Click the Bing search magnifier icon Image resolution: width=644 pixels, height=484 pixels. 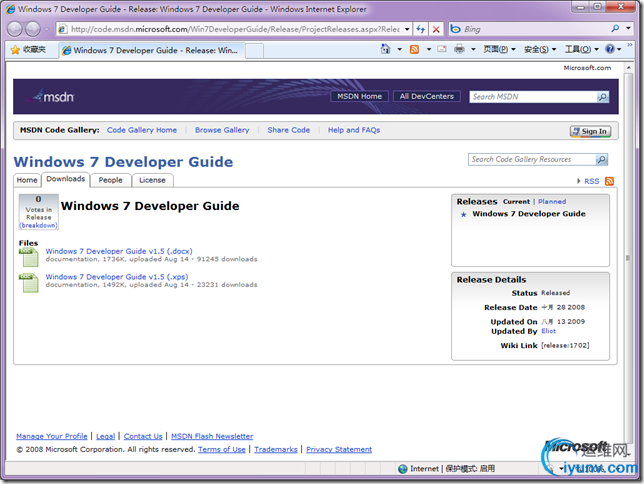(615, 28)
